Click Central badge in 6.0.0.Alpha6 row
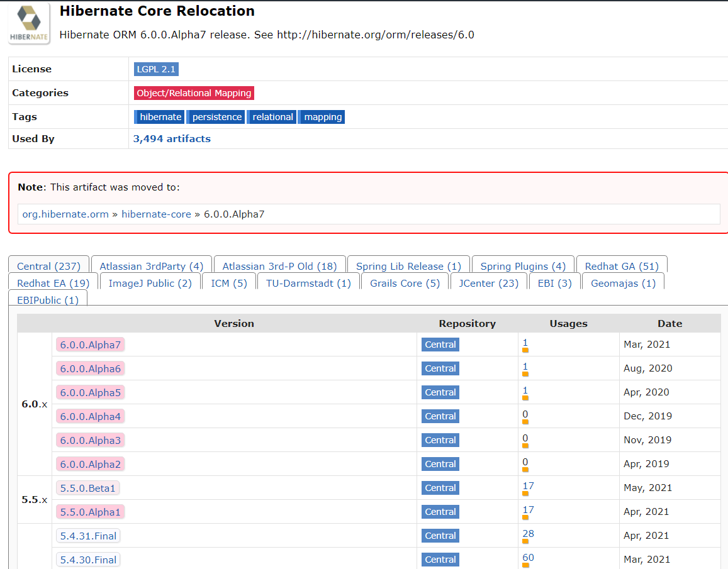 440,368
